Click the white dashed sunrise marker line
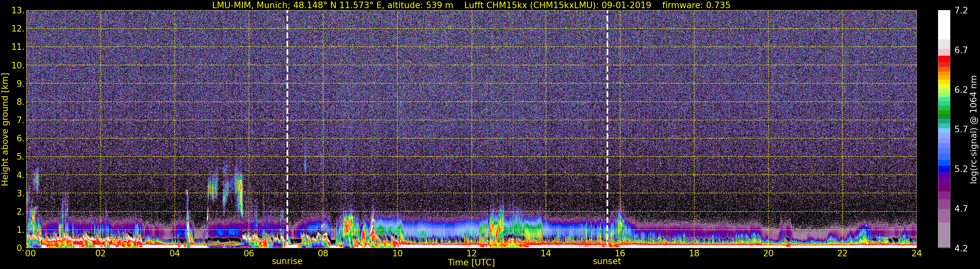 click(287, 129)
